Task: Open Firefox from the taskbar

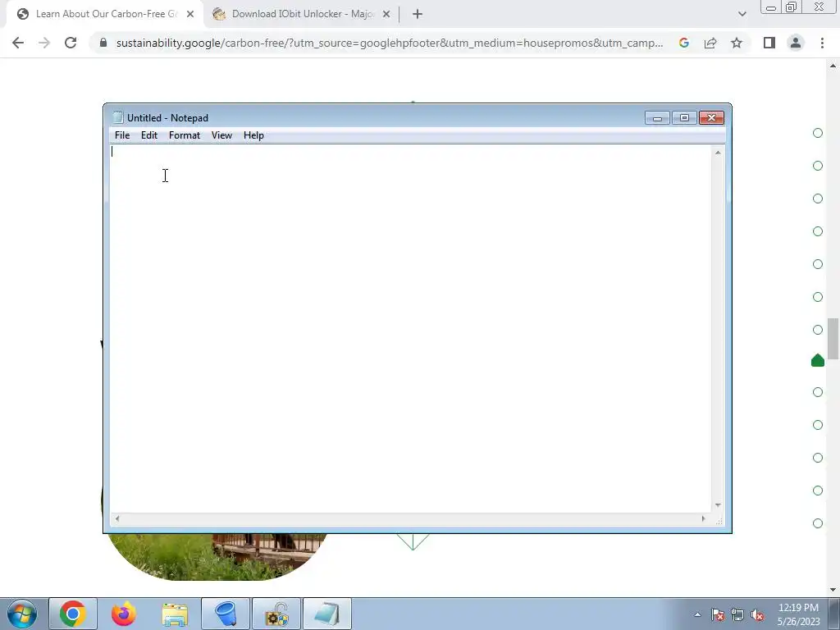Action: point(124,614)
